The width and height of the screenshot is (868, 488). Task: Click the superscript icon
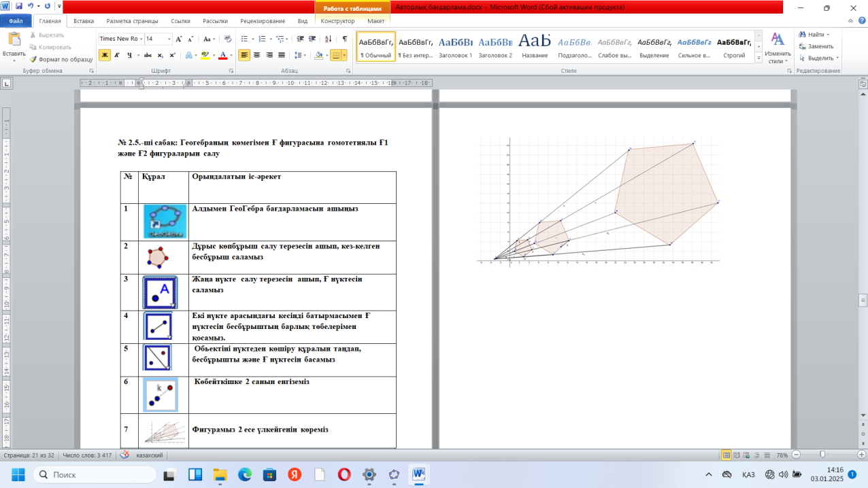click(172, 55)
